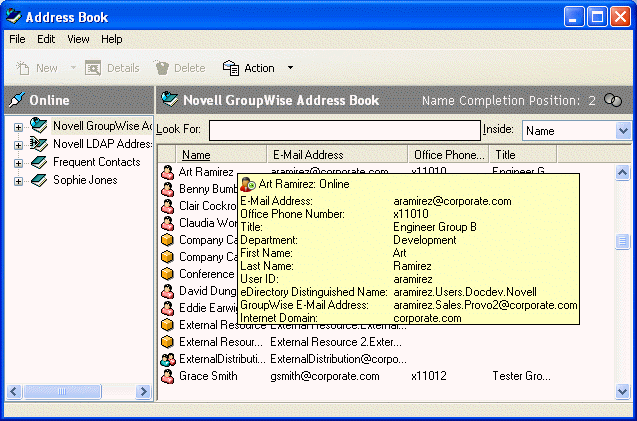637x421 pixels.
Task: Open the View menu
Action: pos(78,39)
